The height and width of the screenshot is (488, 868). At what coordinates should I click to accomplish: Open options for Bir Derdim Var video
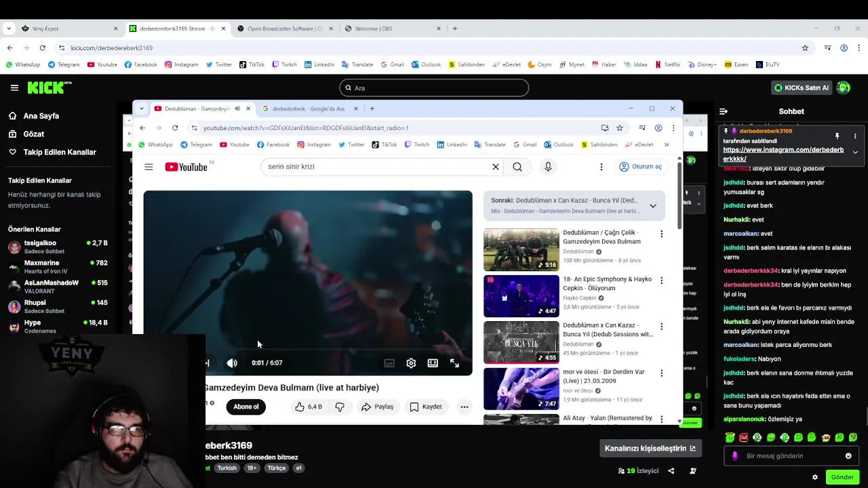tap(661, 373)
